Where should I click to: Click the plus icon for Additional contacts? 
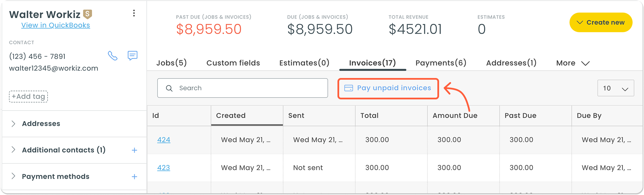135,150
